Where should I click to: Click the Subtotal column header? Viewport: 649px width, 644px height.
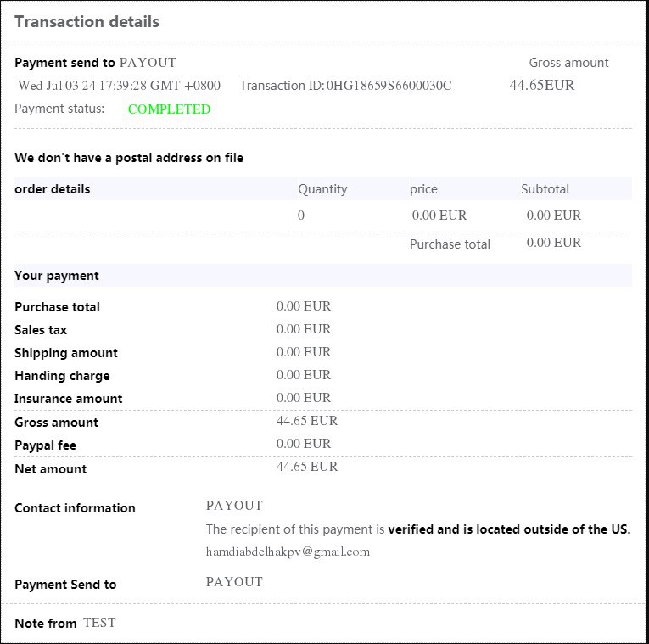point(545,189)
